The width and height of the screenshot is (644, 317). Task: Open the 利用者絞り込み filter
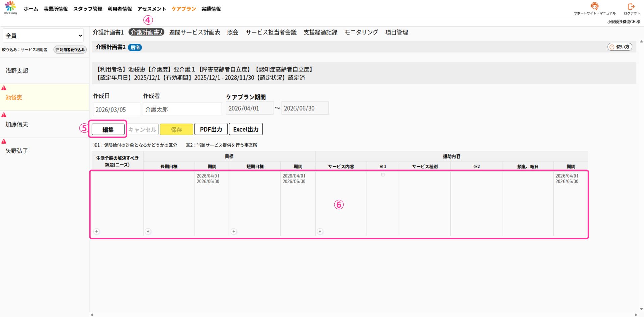(x=70, y=50)
